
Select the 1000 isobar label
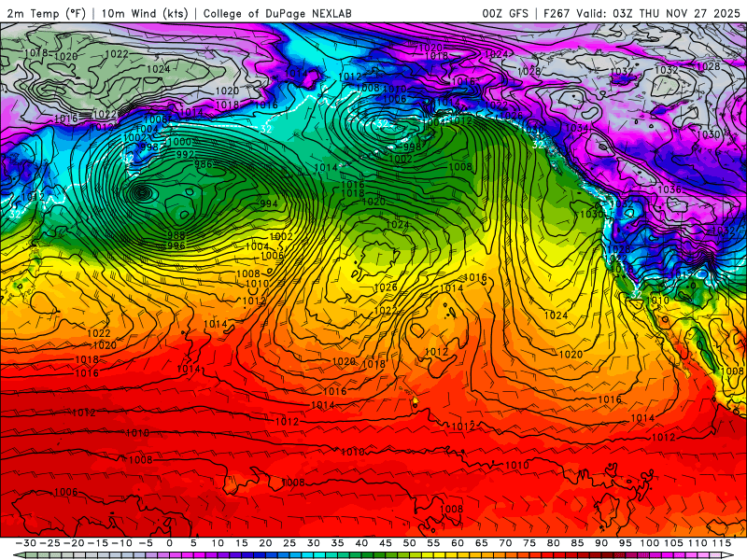179,142
